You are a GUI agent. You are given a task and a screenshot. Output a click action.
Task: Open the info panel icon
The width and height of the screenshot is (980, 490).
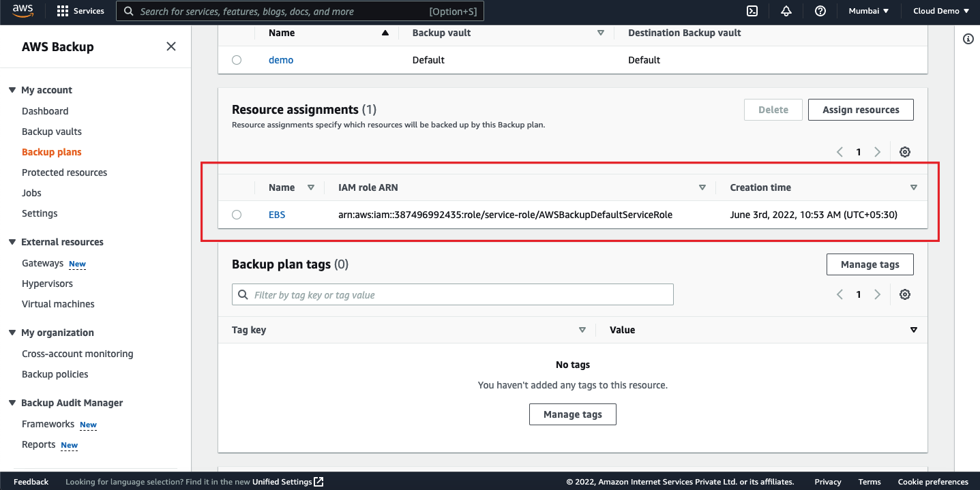pyautogui.click(x=968, y=39)
